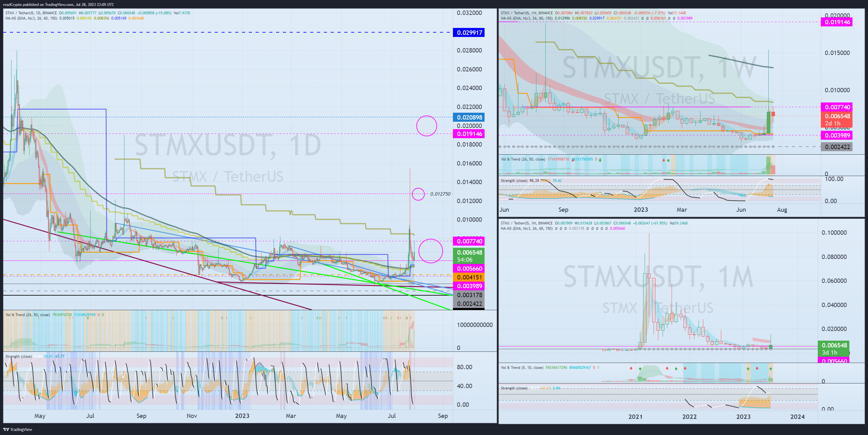Select the 'STMX / TetherUS, 1D, BINANCE' legend
The width and height of the screenshot is (868, 435).
(31, 13)
